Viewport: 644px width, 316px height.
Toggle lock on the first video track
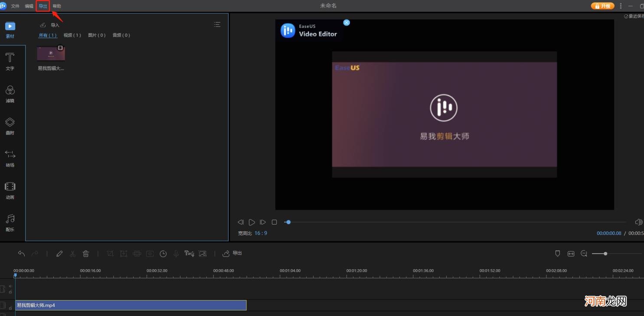tap(10, 292)
